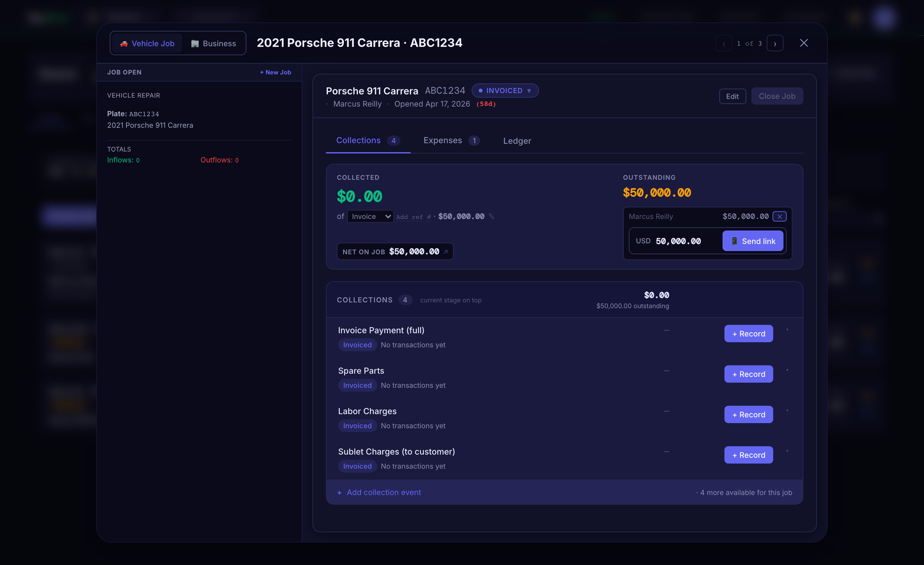The image size is (924, 565).
Task: Click the "2021 Porsche 911 Carrera" text in the sidebar
Action: (x=150, y=125)
